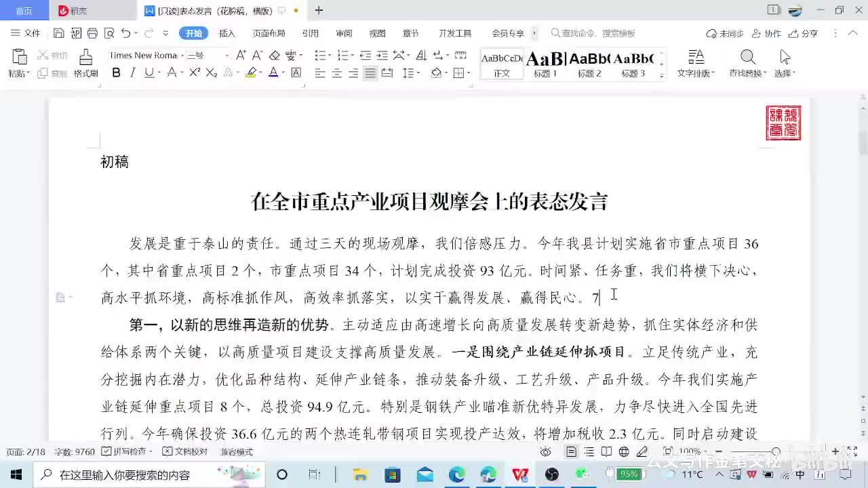Screen dimensions: 868x488
Task: Increase paragraph indent
Action: click(382, 56)
